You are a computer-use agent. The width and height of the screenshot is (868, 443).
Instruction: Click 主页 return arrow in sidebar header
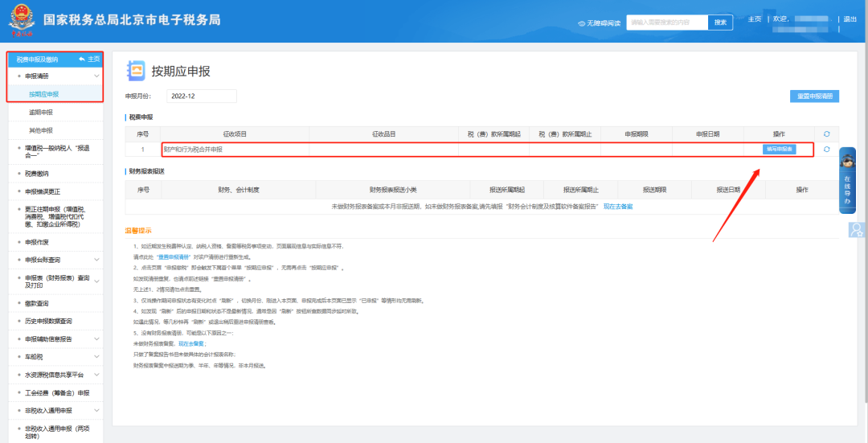point(83,59)
